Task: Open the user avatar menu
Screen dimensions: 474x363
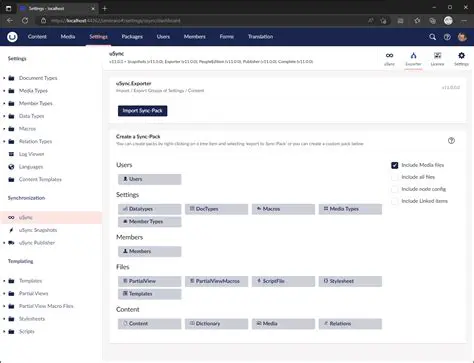Action: pos(462,37)
